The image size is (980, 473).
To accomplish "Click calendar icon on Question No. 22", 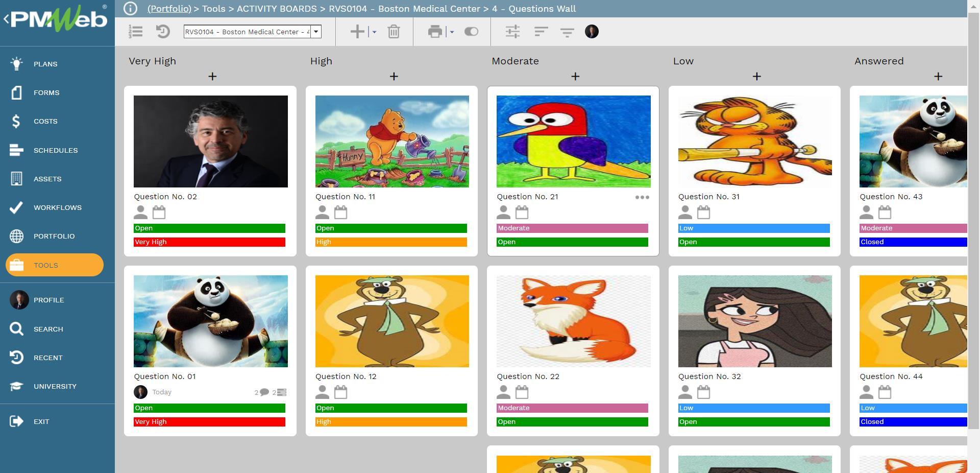I will (522, 392).
